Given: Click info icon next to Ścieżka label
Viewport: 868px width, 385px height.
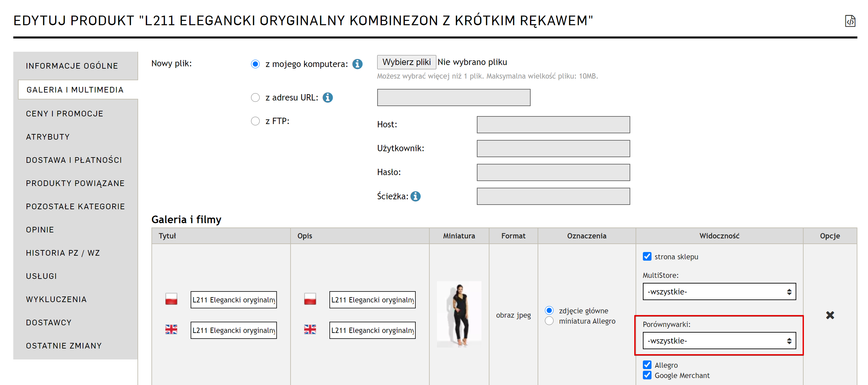Looking at the screenshot, I should click(415, 196).
